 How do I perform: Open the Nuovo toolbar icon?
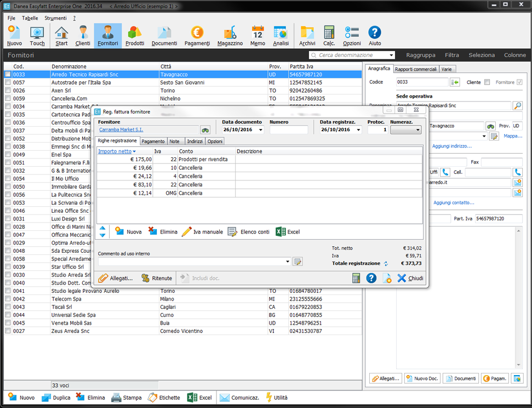[x=14, y=36]
